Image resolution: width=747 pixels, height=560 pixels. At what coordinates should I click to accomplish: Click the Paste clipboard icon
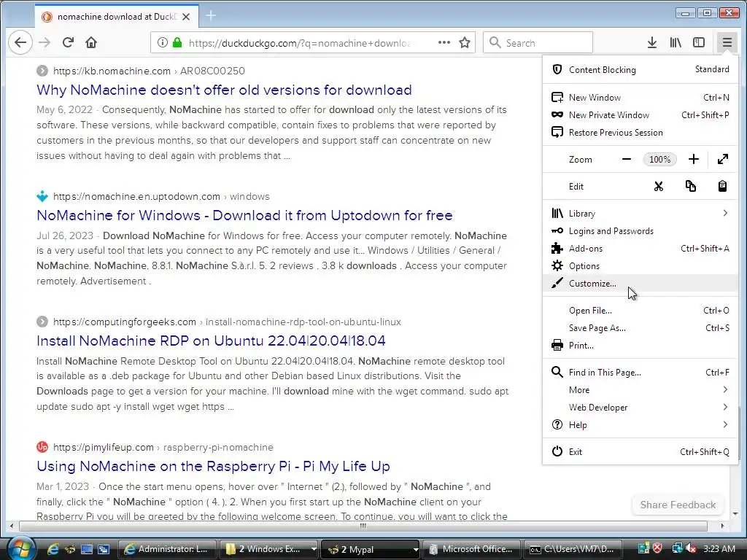click(x=722, y=186)
